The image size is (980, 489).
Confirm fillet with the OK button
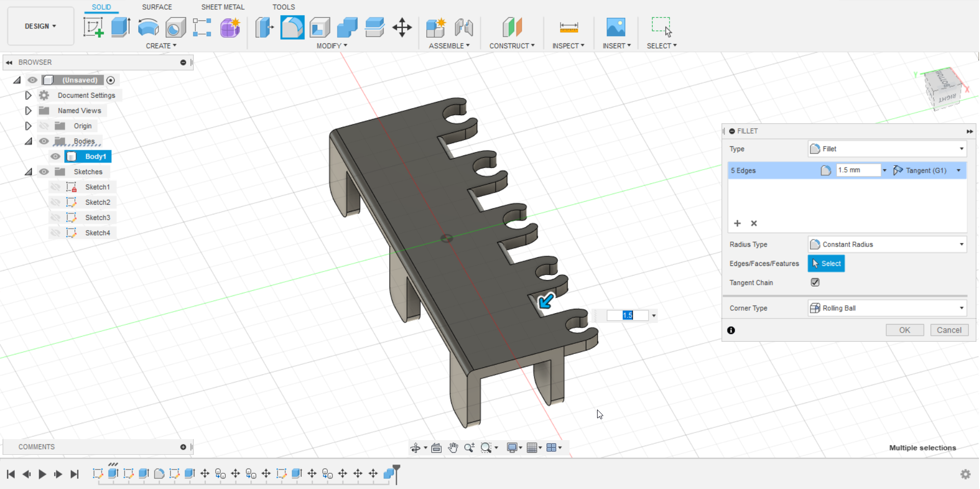904,330
